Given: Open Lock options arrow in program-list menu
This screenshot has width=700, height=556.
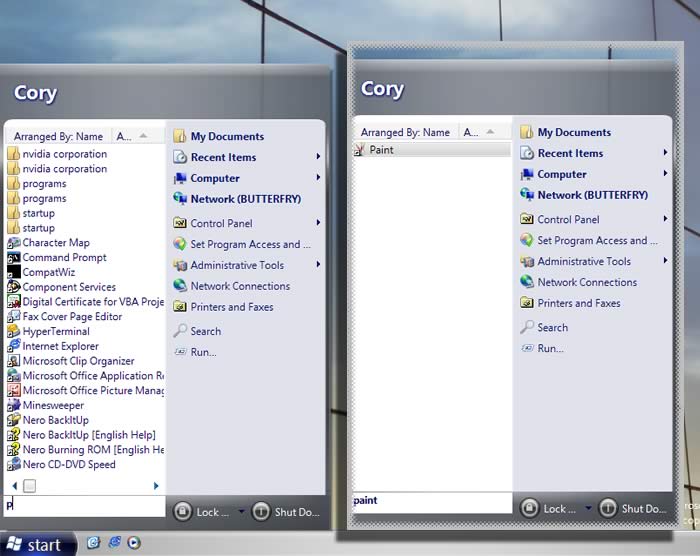Looking at the screenshot, I should coord(241,511).
